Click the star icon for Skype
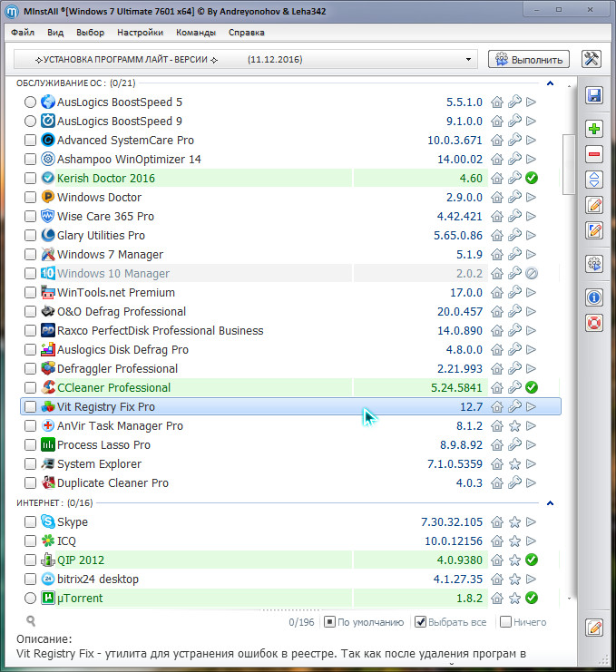This screenshot has width=616, height=672. [514, 522]
